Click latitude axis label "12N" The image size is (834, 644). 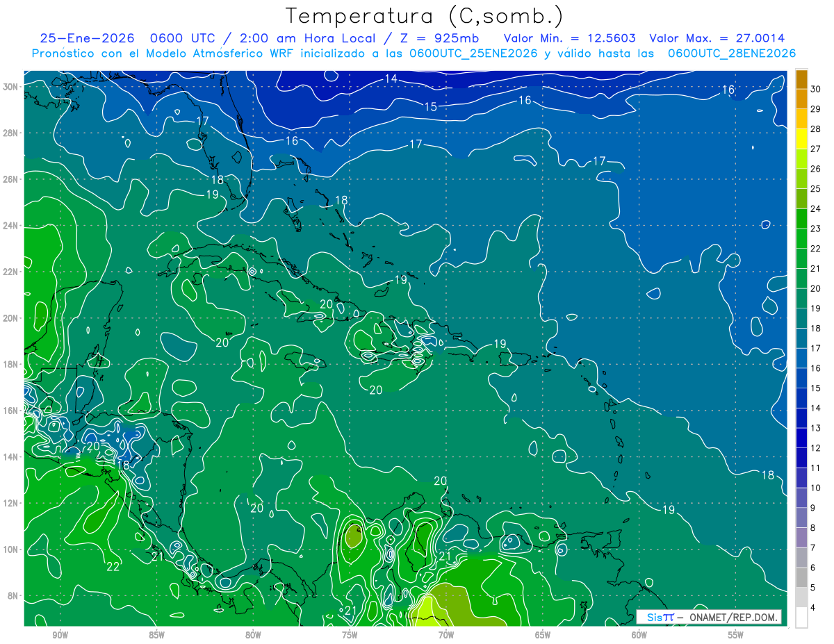click(x=11, y=503)
